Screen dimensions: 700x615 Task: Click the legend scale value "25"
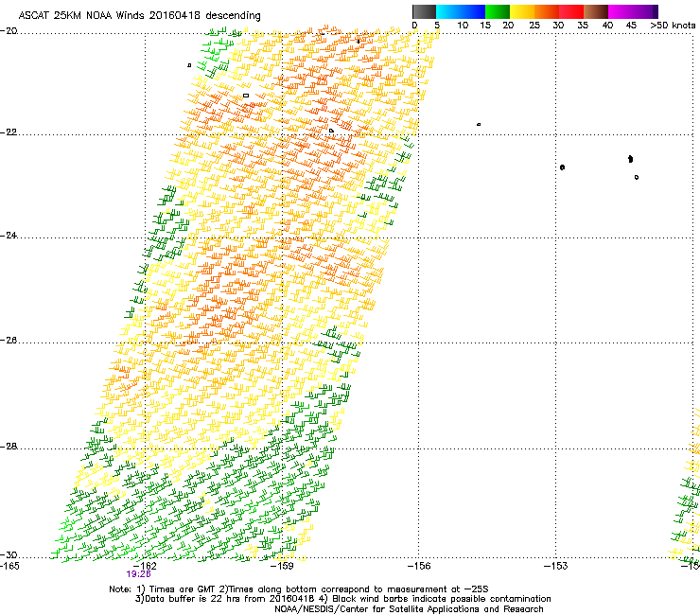point(534,26)
